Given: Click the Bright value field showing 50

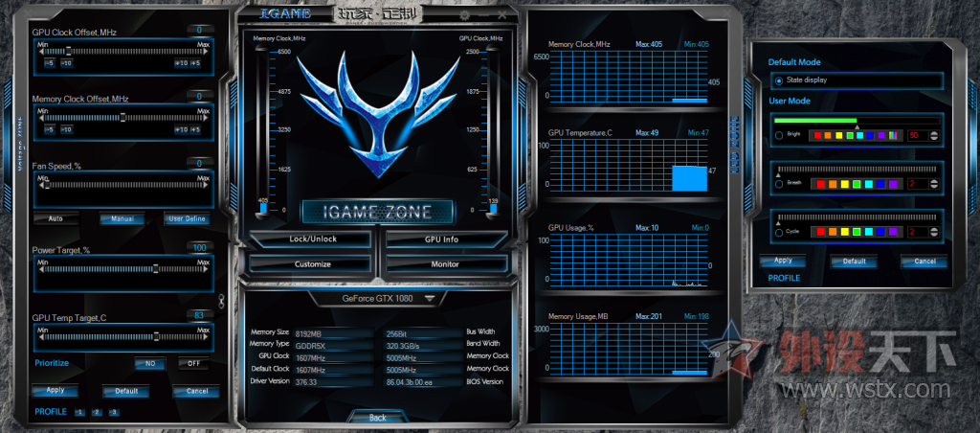Looking at the screenshot, I should (x=917, y=135).
